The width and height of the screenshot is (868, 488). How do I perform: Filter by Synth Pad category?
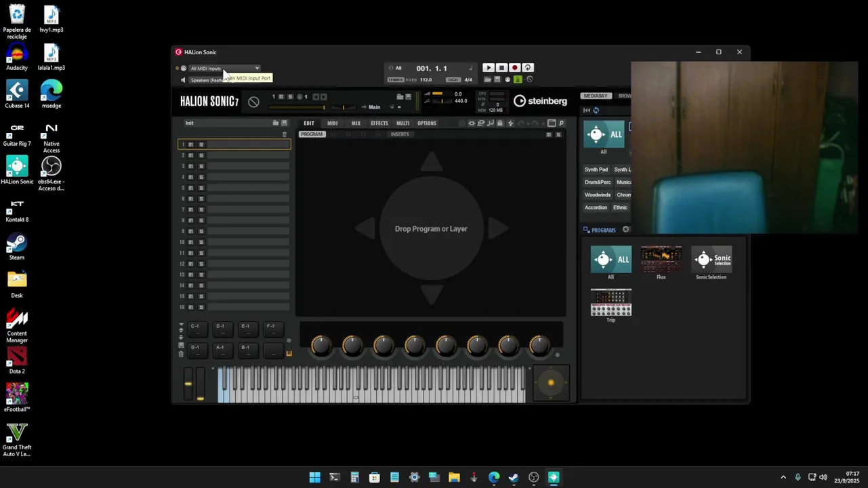[x=596, y=169]
